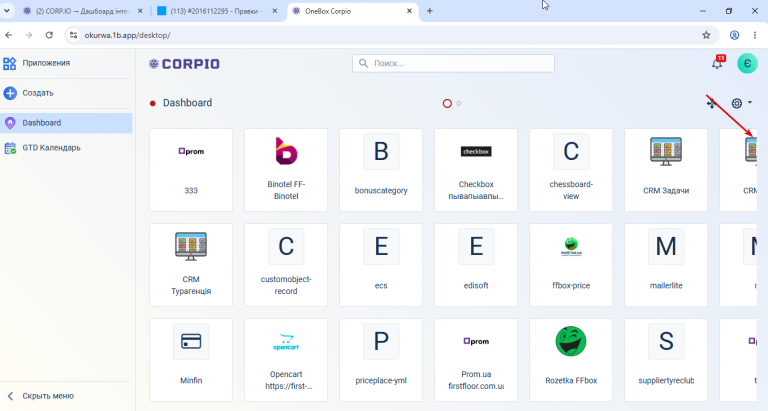Open a new browser tab
Viewport: 768px width, 411px height.
(430, 11)
